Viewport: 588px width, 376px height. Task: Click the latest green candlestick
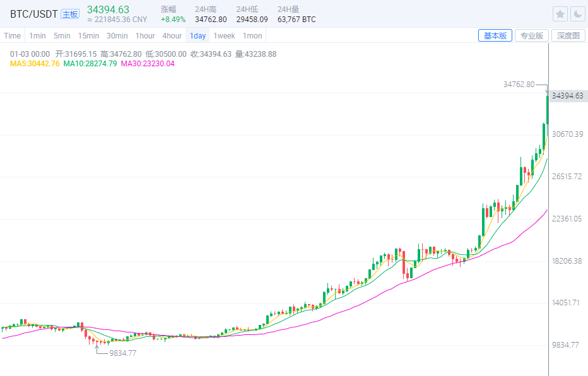548,110
